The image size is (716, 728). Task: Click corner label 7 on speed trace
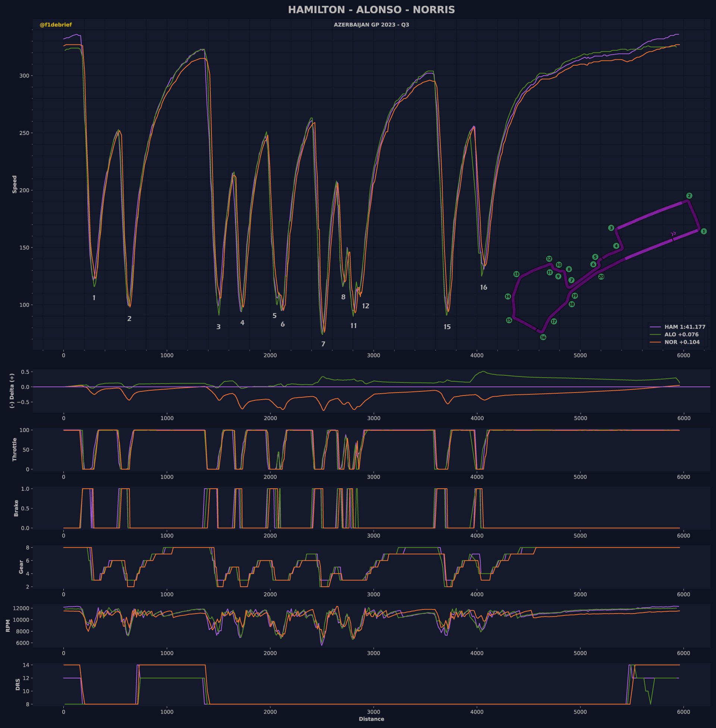323,344
